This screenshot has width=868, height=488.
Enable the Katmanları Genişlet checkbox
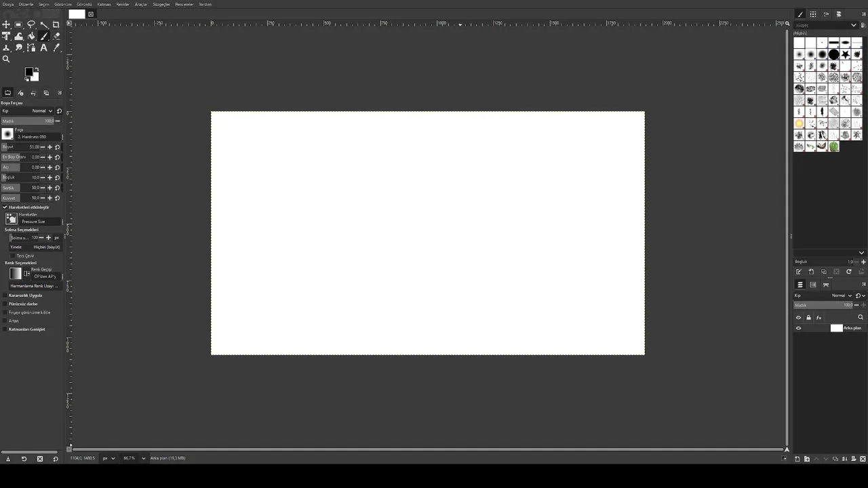tap(5, 329)
